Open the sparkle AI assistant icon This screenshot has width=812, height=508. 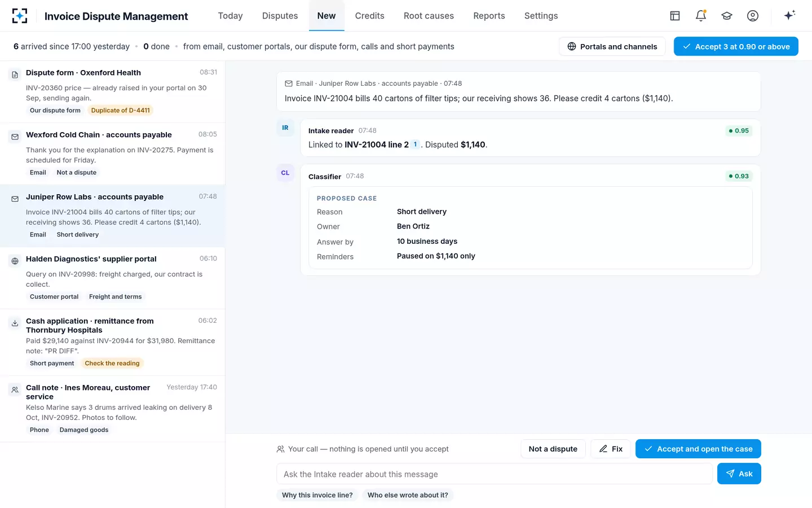[x=789, y=15]
